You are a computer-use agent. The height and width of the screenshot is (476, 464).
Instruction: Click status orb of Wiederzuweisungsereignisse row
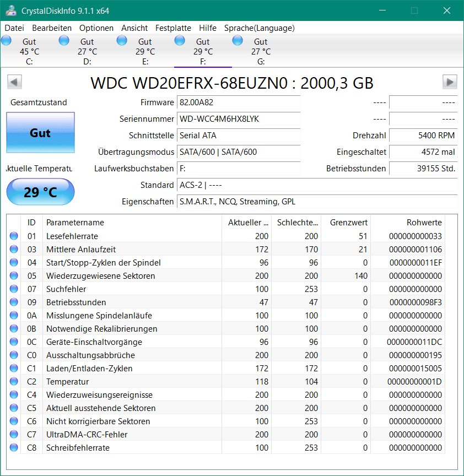14,394
